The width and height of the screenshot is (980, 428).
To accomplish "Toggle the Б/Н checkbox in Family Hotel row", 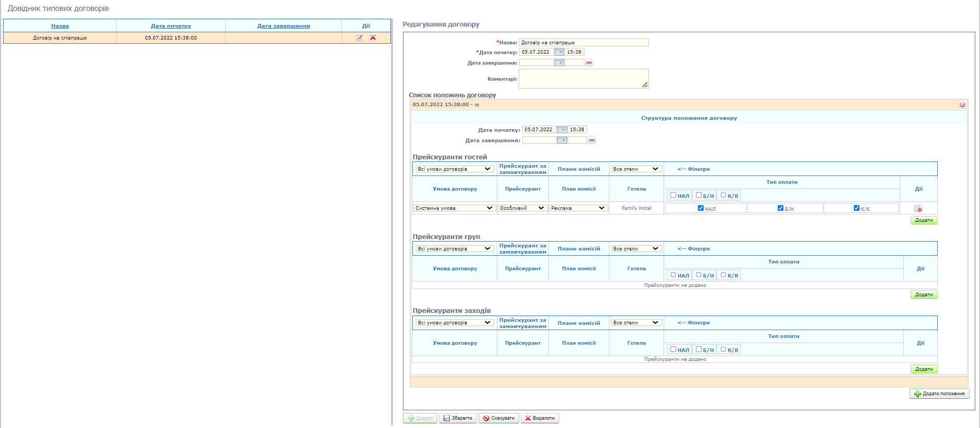I will coord(780,208).
